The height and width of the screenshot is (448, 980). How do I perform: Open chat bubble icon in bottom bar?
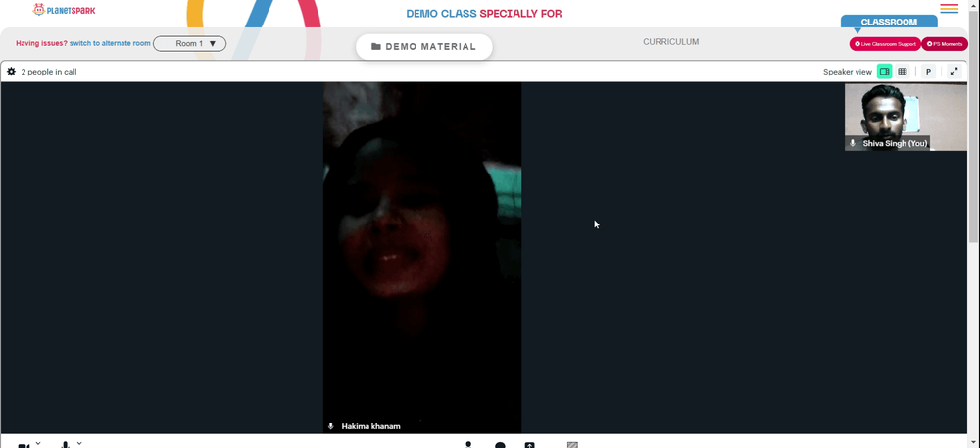pos(500,445)
